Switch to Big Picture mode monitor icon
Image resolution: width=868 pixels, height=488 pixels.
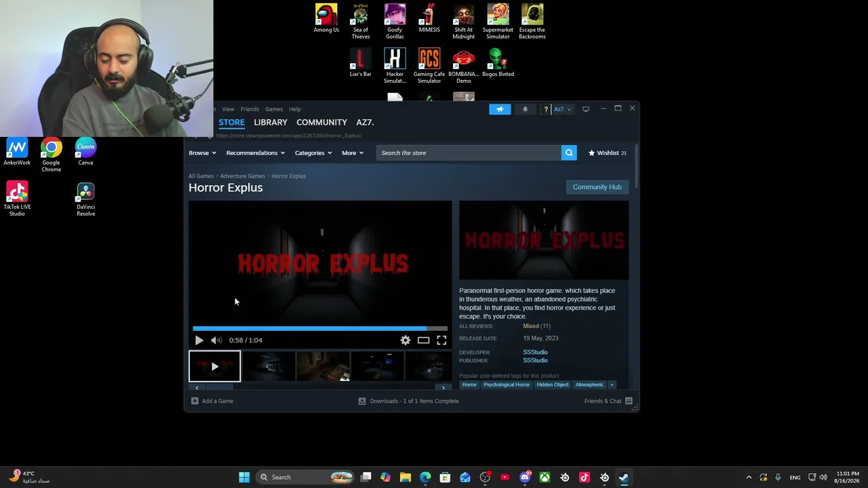click(x=586, y=109)
